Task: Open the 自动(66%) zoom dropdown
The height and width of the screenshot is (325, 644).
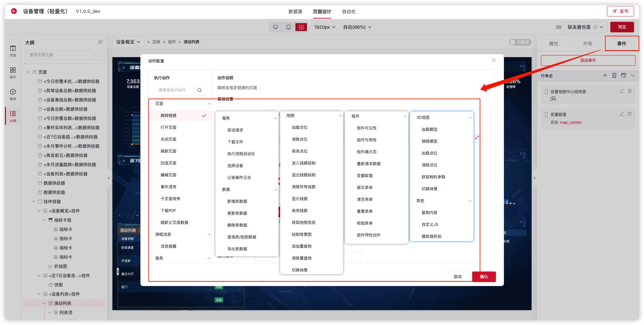Action: coord(357,27)
